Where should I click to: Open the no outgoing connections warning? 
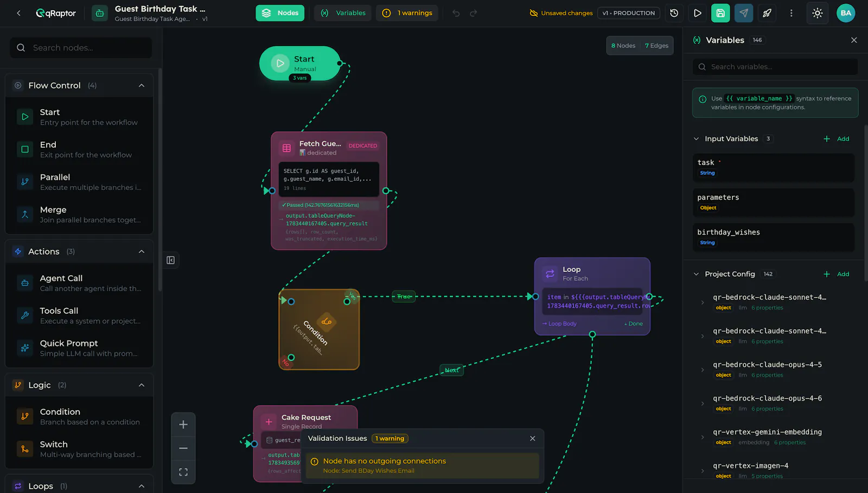point(423,466)
